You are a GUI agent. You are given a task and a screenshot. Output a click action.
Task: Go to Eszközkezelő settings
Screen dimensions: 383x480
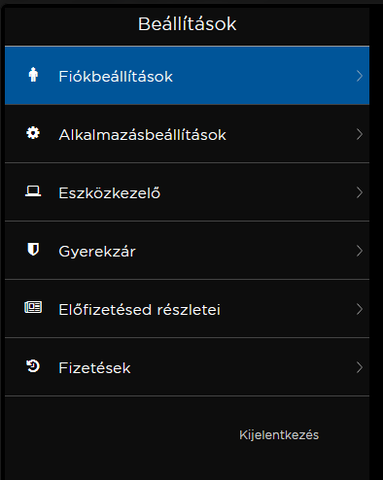pos(187,192)
